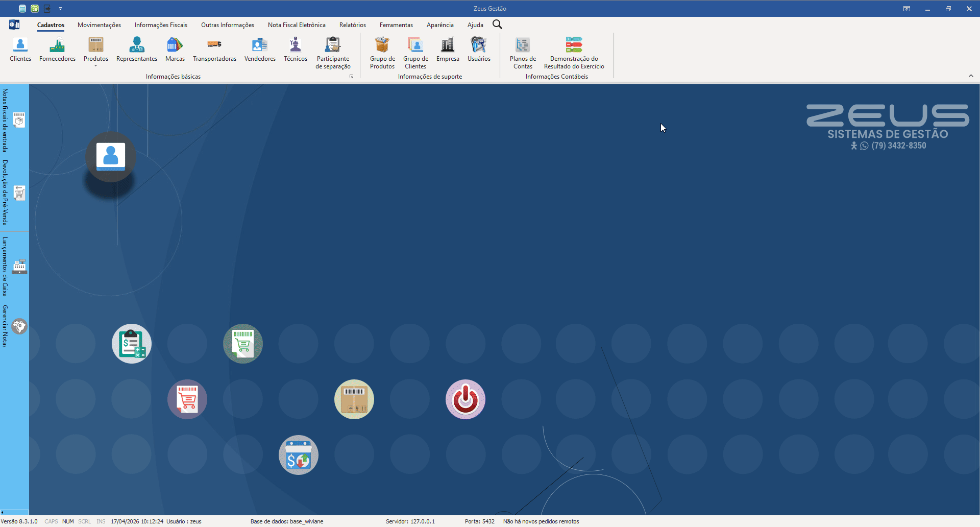Open Gerenciar Notas side panel
Screen dimensions: 980x527
click(14, 326)
